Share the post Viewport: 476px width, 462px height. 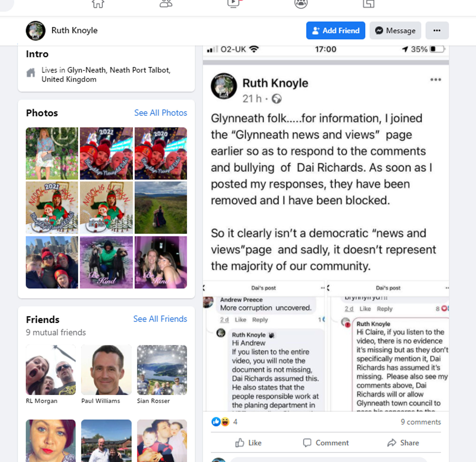(x=403, y=443)
